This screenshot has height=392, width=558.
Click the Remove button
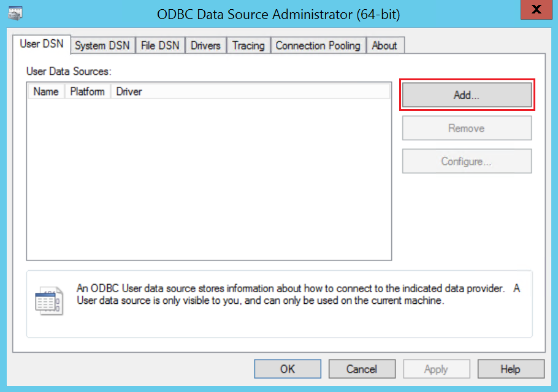coord(467,128)
